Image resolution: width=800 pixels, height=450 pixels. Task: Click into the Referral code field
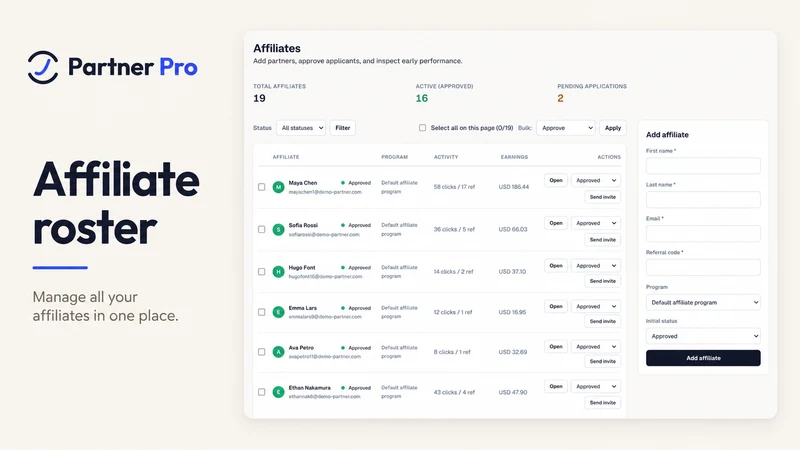tap(703, 267)
